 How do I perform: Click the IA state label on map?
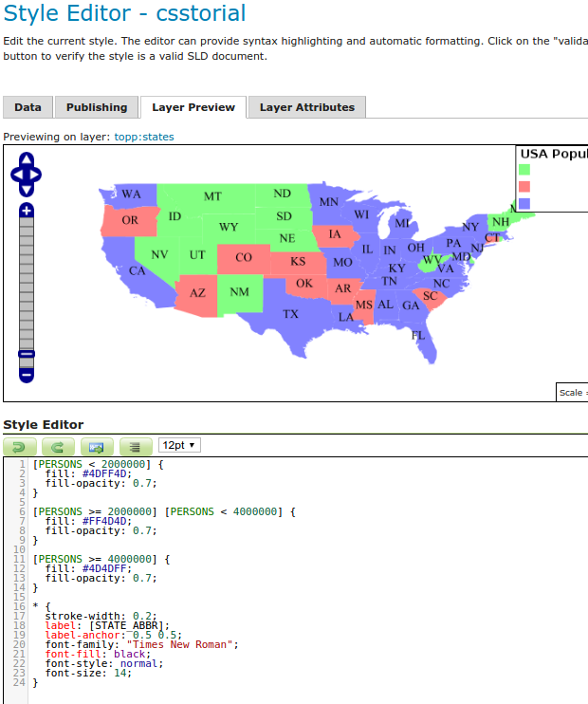pyautogui.click(x=335, y=234)
